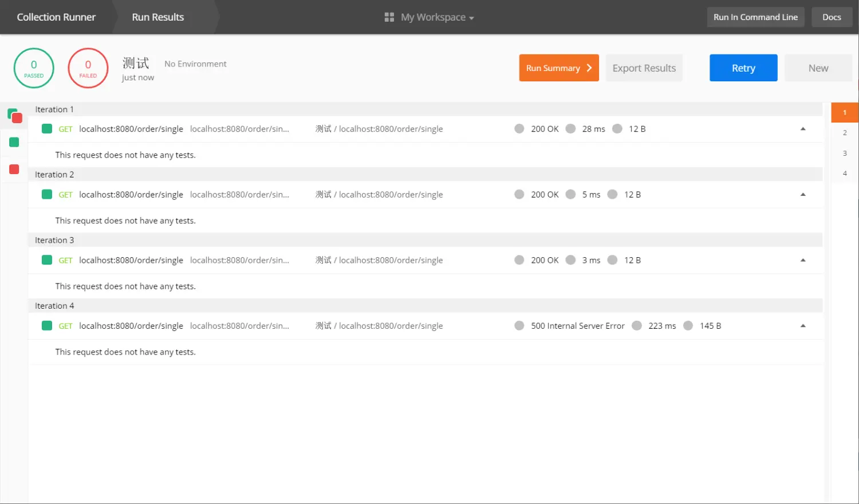Click the Failed count circle
The width and height of the screenshot is (859, 504).
coord(88,68)
